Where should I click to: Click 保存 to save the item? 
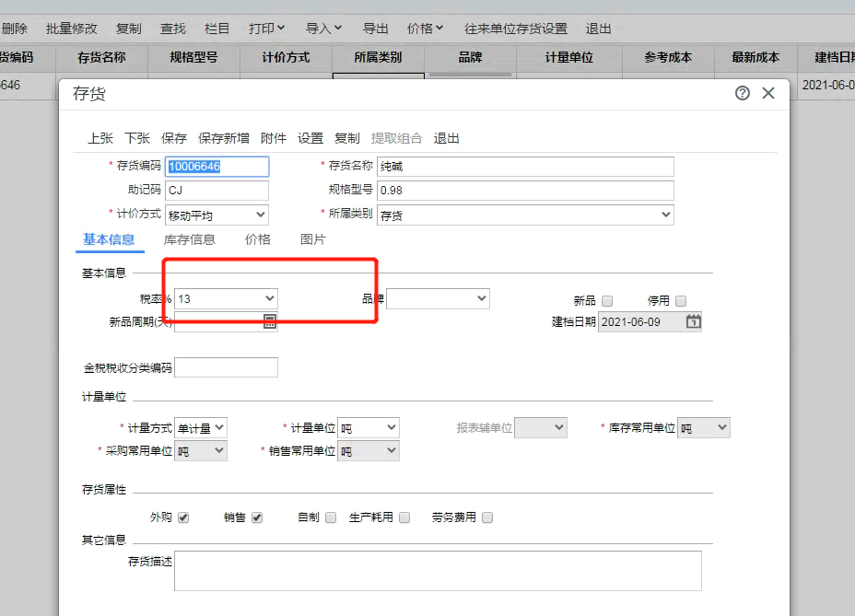coord(174,138)
